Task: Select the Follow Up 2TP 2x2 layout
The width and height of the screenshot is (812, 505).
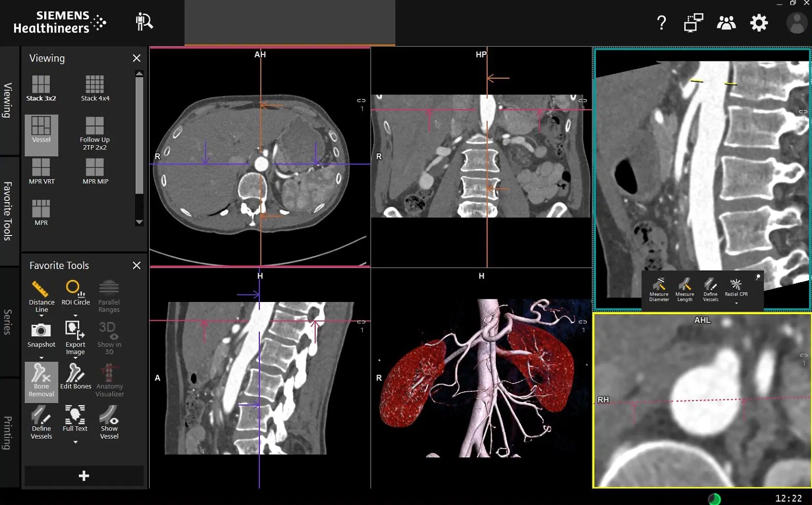Action: 95,133
